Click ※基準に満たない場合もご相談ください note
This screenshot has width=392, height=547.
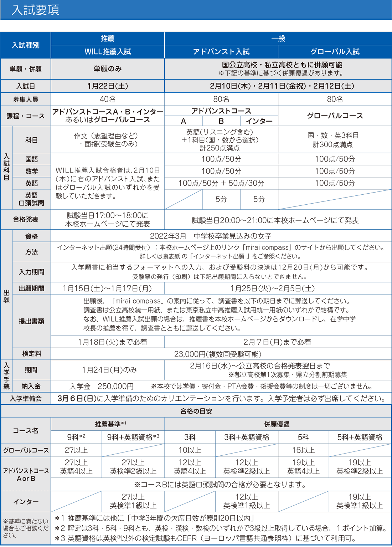[26, 528]
